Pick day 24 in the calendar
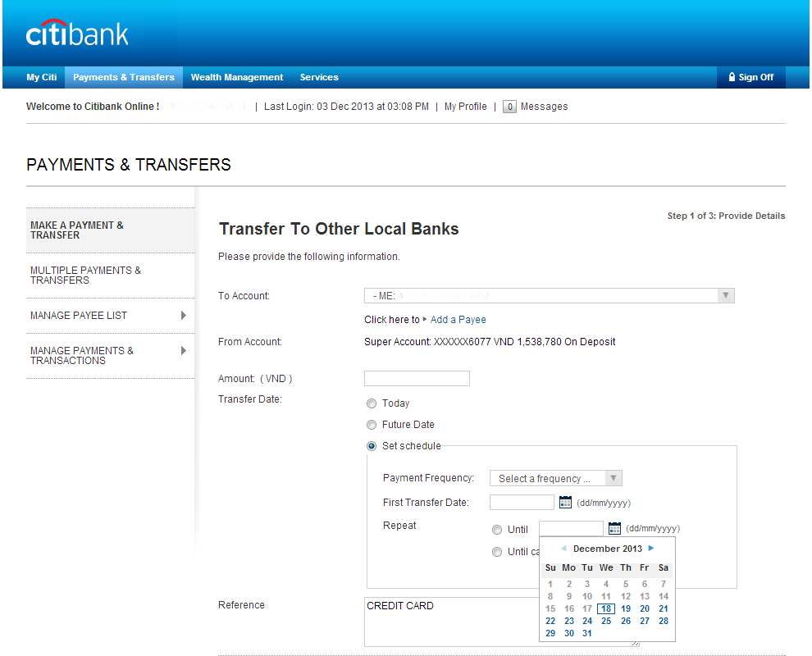 (x=587, y=621)
